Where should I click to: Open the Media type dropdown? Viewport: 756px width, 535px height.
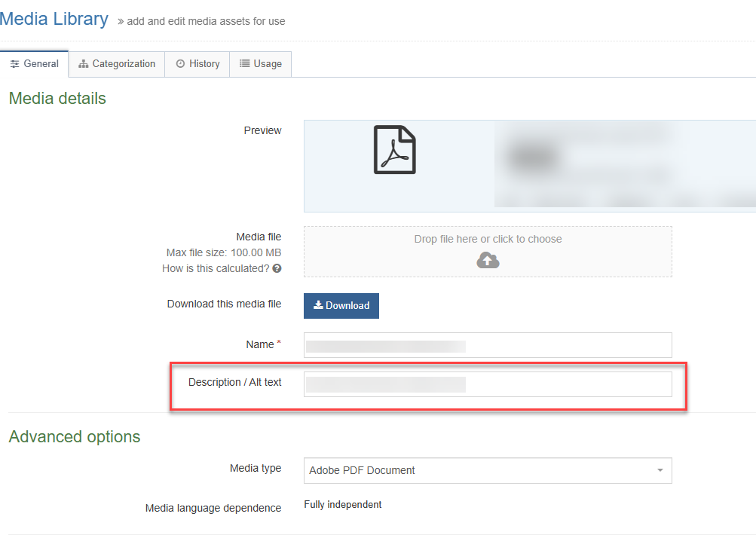pos(487,470)
